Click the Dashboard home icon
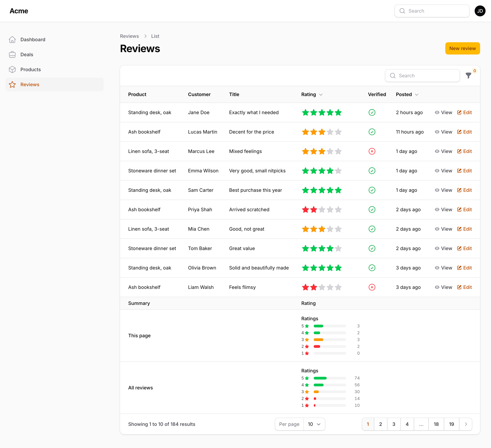Image resolution: width=491 pixels, height=448 pixels. click(x=12, y=39)
